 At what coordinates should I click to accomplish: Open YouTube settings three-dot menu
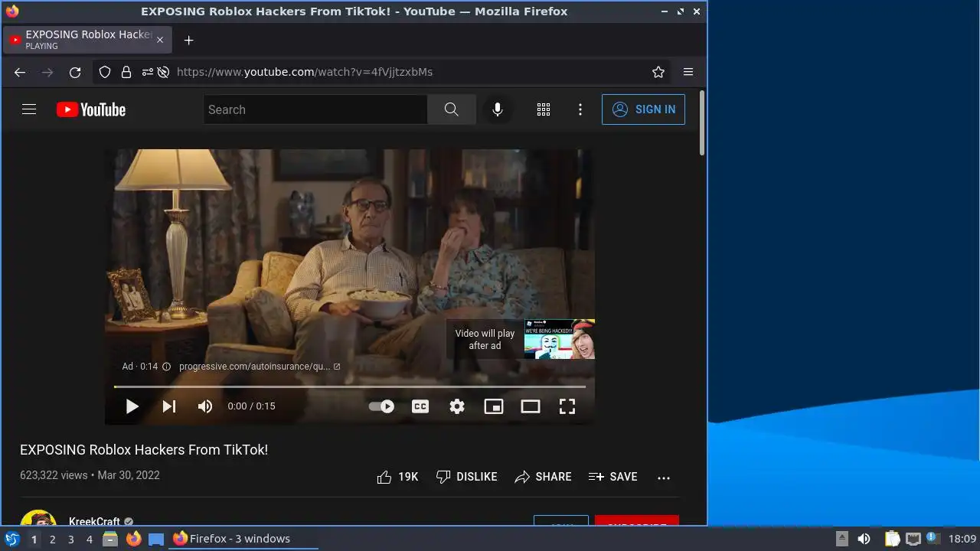[x=580, y=109]
